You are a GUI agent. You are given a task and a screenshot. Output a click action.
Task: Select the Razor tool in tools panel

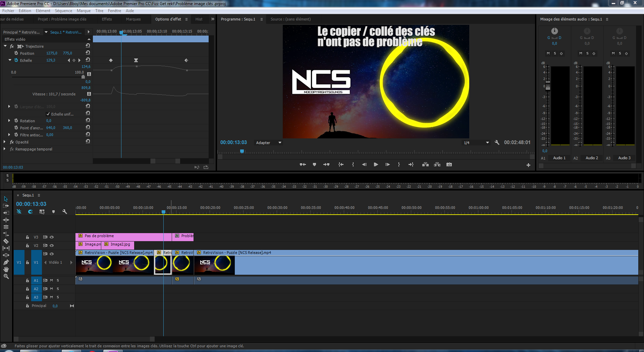pyautogui.click(x=6, y=241)
